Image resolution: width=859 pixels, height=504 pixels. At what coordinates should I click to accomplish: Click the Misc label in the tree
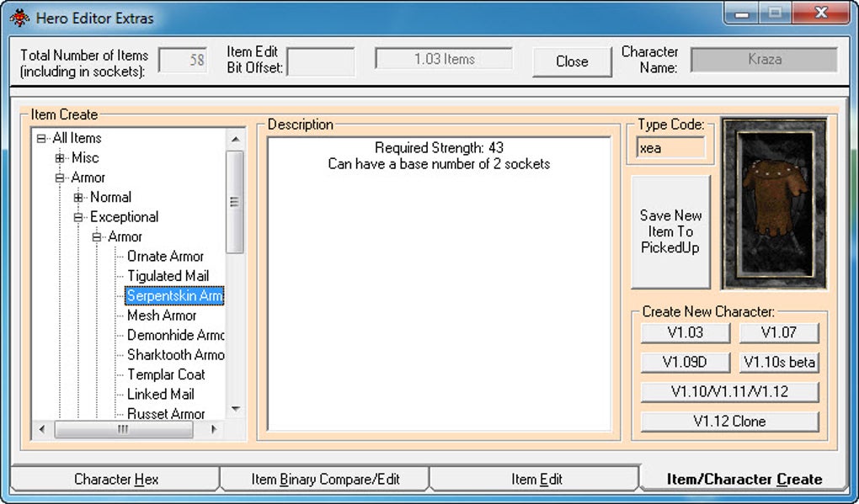coord(85,158)
